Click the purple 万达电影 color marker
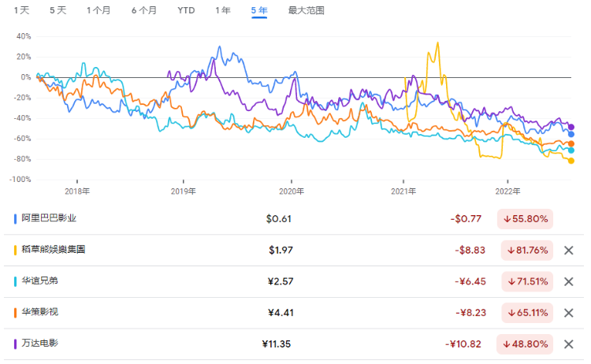 16,344
